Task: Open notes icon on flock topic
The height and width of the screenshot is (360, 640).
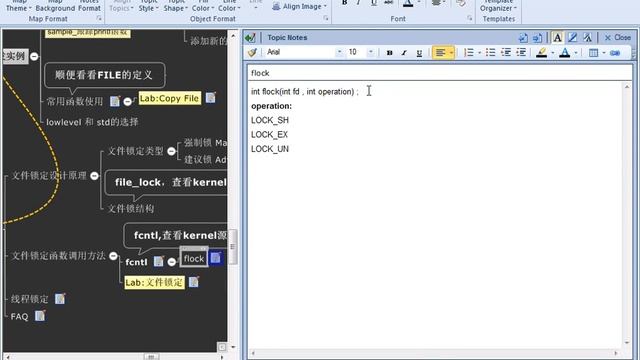Action: pos(216,258)
